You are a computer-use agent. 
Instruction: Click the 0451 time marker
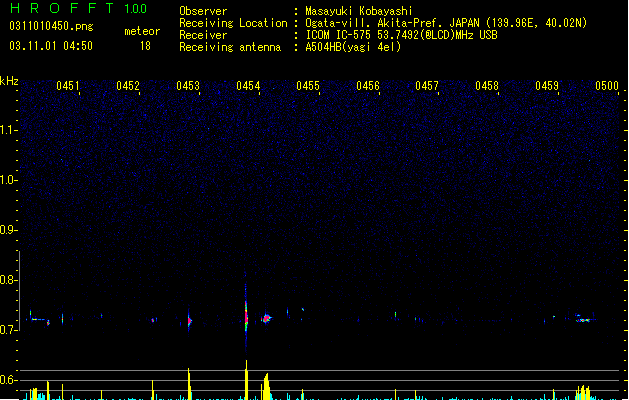68,86
